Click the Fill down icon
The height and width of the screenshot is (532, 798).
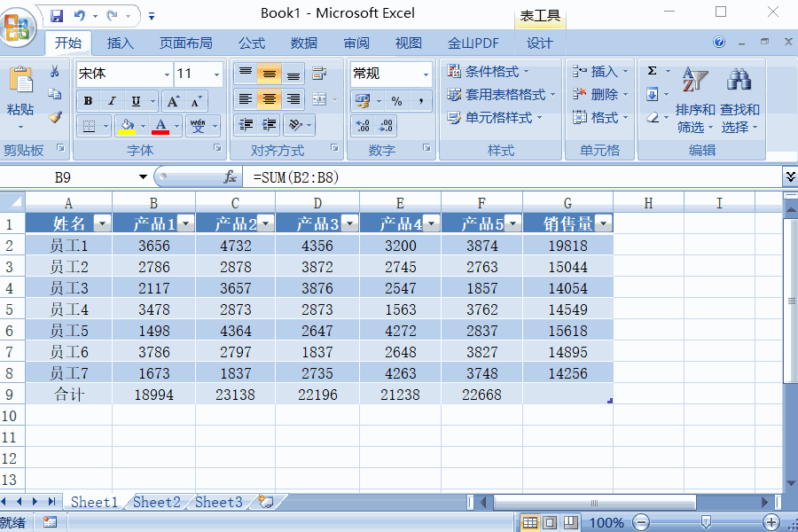click(x=652, y=94)
